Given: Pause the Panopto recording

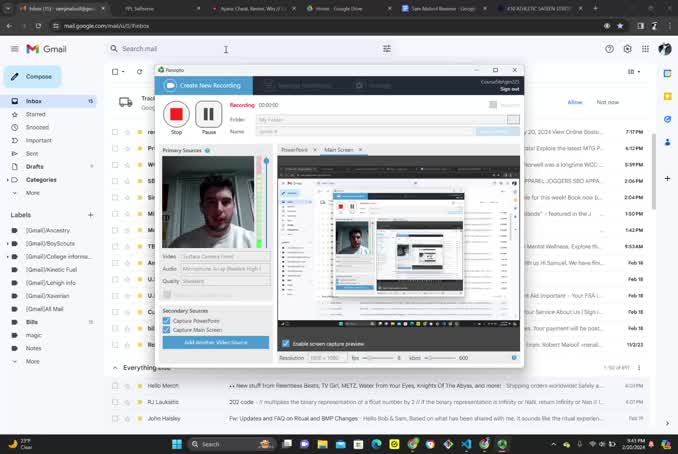Looking at the screenshot, I should click(209, 115).
